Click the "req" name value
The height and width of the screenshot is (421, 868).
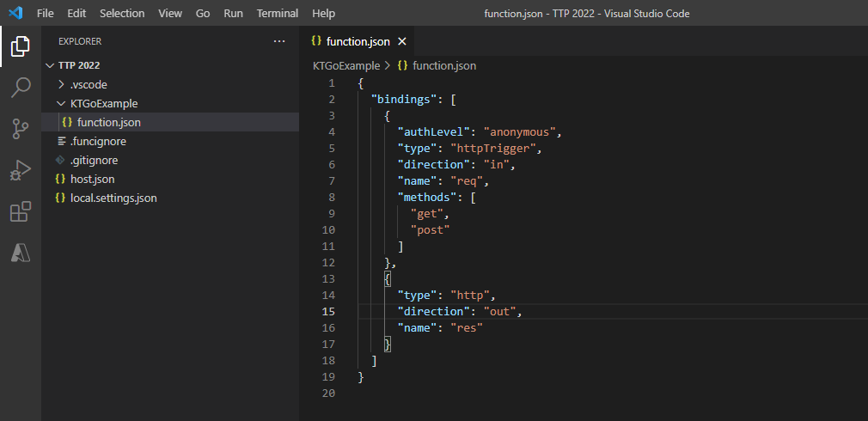468,181
